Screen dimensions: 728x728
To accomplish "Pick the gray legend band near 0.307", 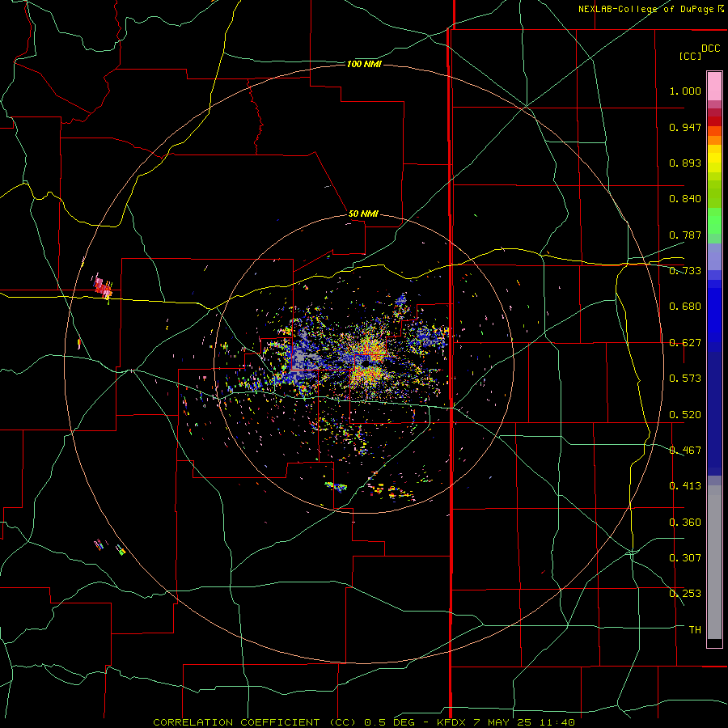I will point(714,562).
